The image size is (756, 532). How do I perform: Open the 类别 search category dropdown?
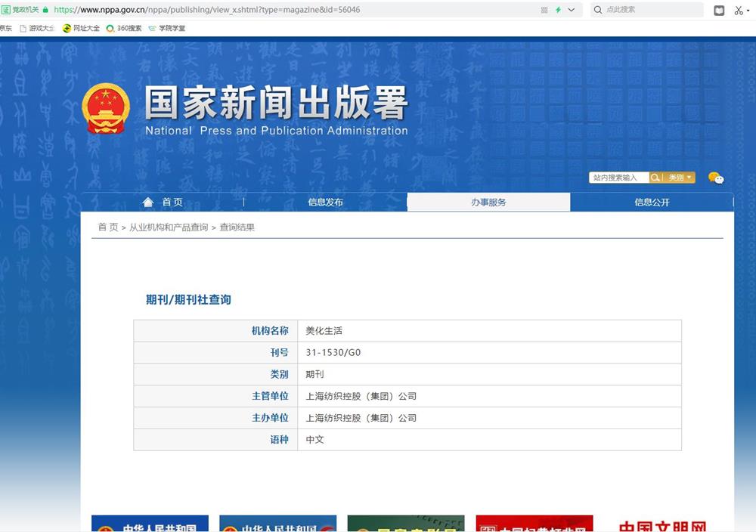pyautogui.click(x=680, y=178)
